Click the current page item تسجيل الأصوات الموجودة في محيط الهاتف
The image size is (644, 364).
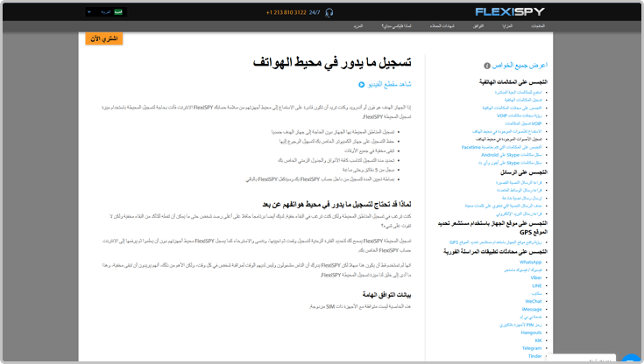click(x=509, y=139)
